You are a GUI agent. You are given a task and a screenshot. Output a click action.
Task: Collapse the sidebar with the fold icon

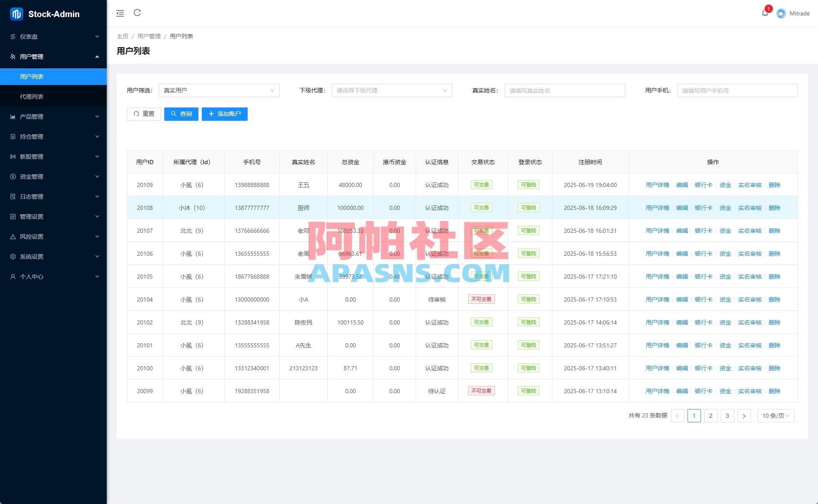[x=120, y=13]
